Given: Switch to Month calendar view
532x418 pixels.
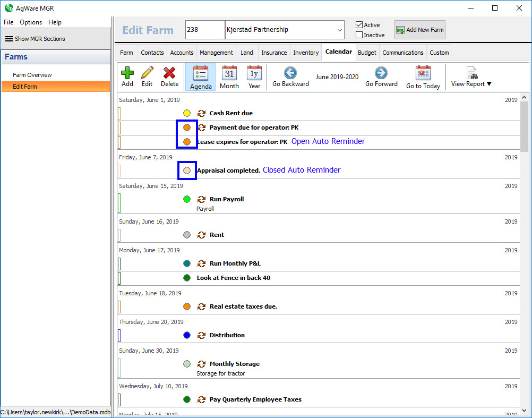Looking at the screenshot, I should 229,73.
